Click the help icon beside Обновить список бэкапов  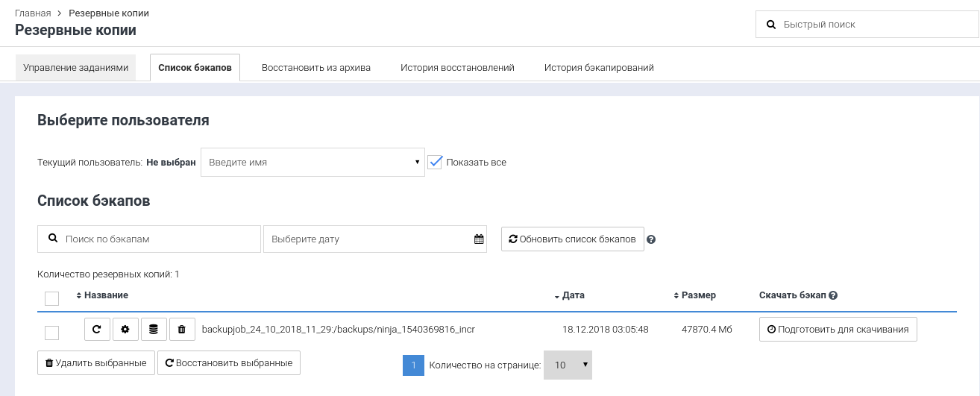pyautogui.click(x=651, y=239)
